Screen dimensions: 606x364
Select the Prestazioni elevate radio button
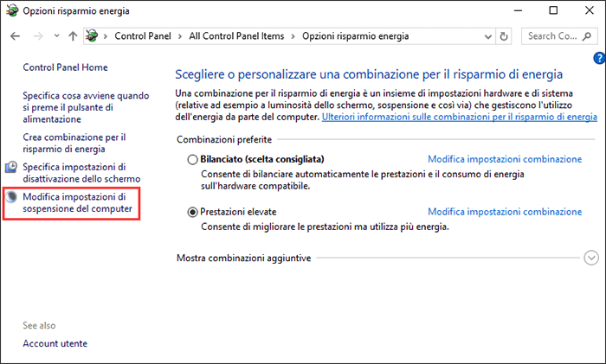click(x=192, y=212)
